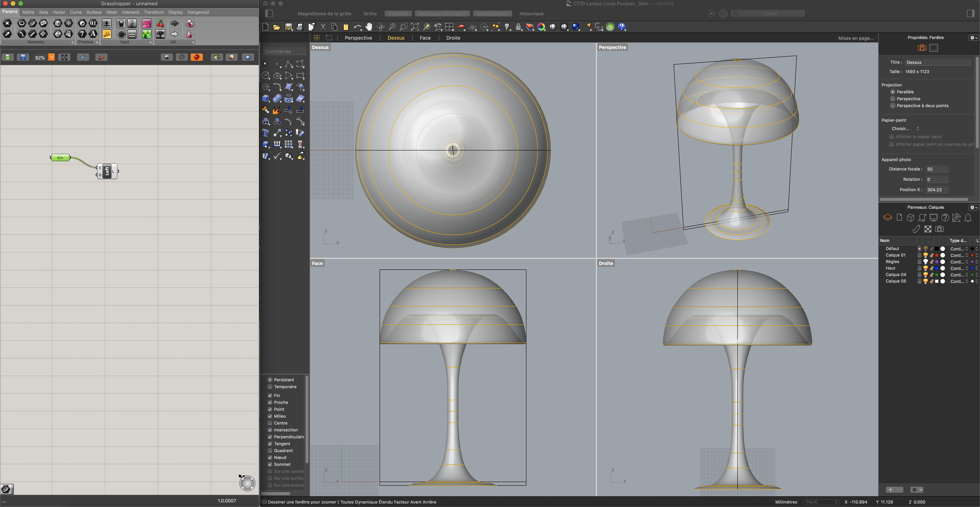Viewport: 980px width, 507px height.
Task: Select the cherry Cluster Input icon in Util
Action: [x=161, y=23]
